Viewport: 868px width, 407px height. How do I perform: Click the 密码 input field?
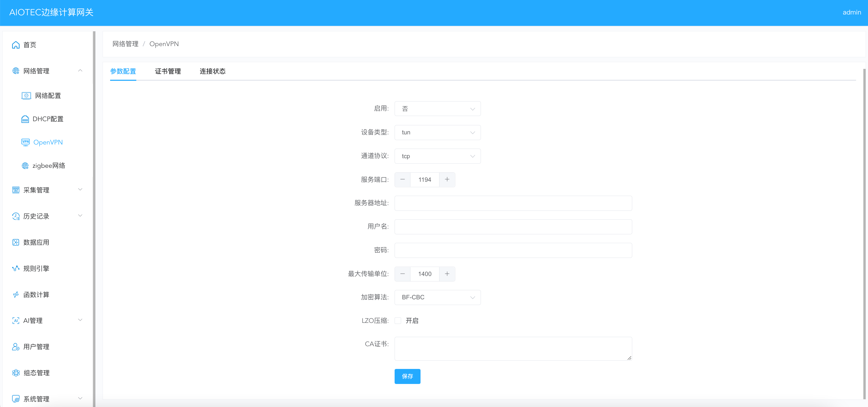pyautogui.click(x=513, y=250)
